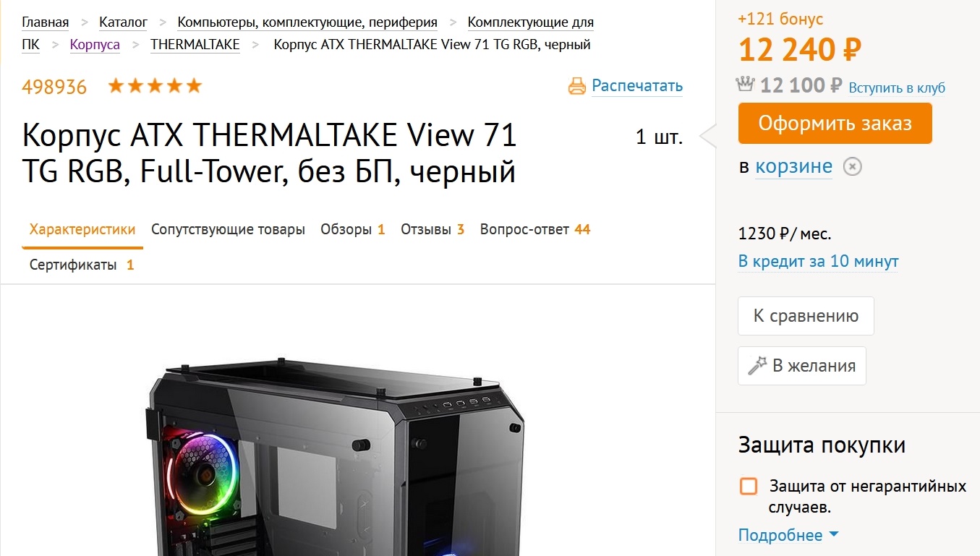Expand the Подробнее dropdown arrow

833,535
